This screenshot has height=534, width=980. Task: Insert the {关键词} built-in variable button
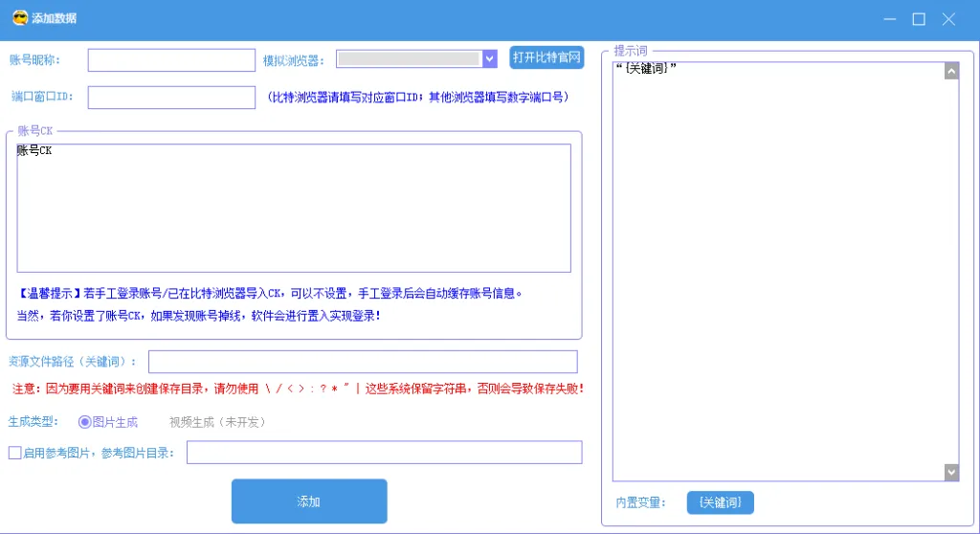click(720, 502)
